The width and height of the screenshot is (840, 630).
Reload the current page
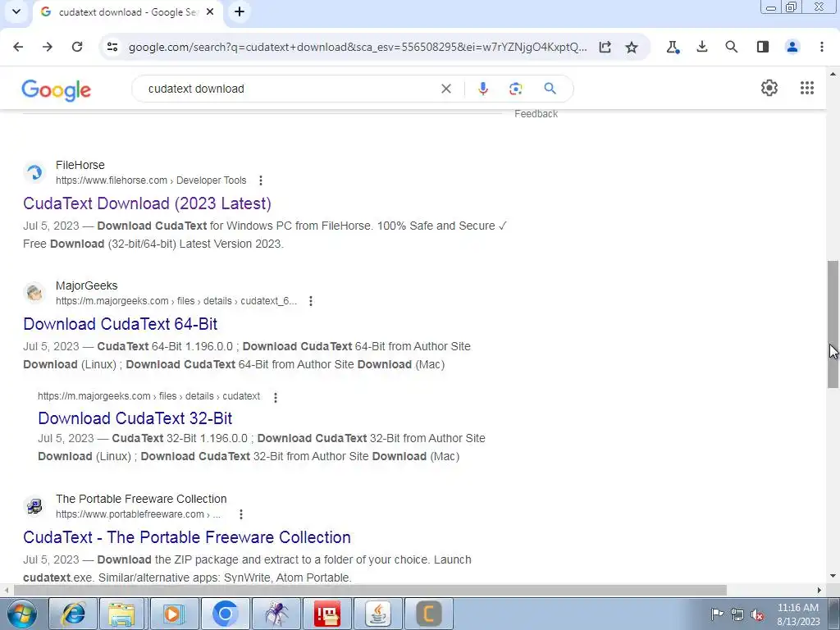pyautogui.click(x=77, y=47)
